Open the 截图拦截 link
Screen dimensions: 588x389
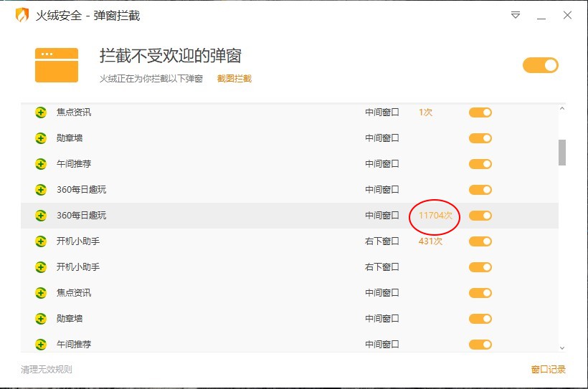tap(234, 78)
